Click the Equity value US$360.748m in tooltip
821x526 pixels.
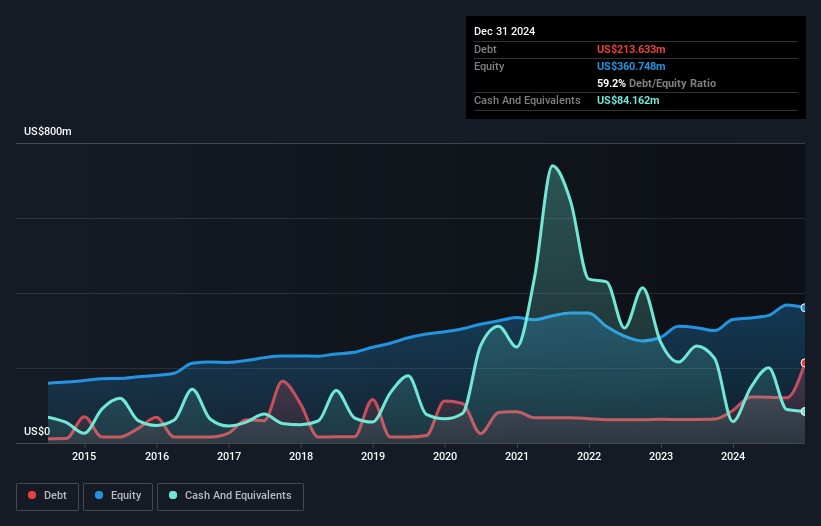[631, 66]
